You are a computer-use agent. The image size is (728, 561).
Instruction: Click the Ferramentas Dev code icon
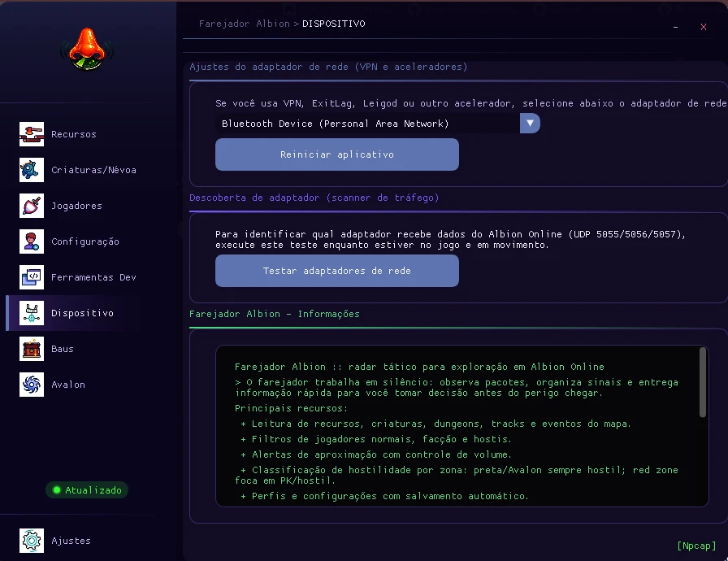pos(32,277)
